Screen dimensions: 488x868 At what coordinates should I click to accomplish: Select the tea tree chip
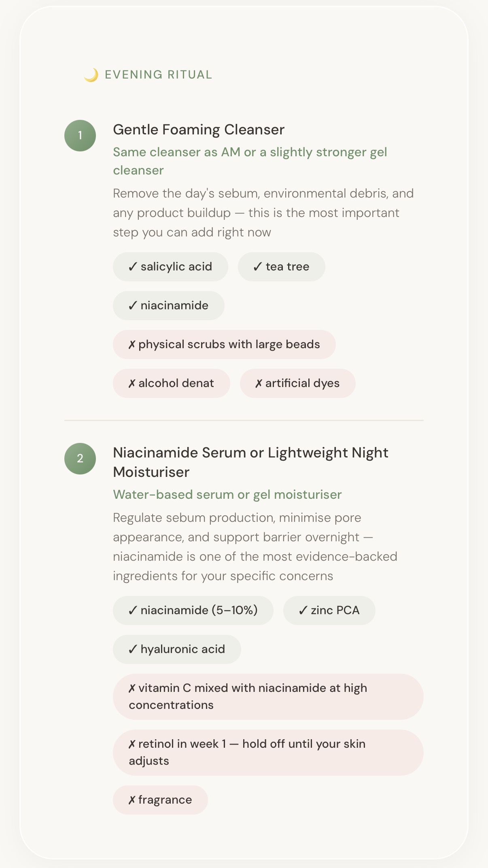tap(281, 267)
